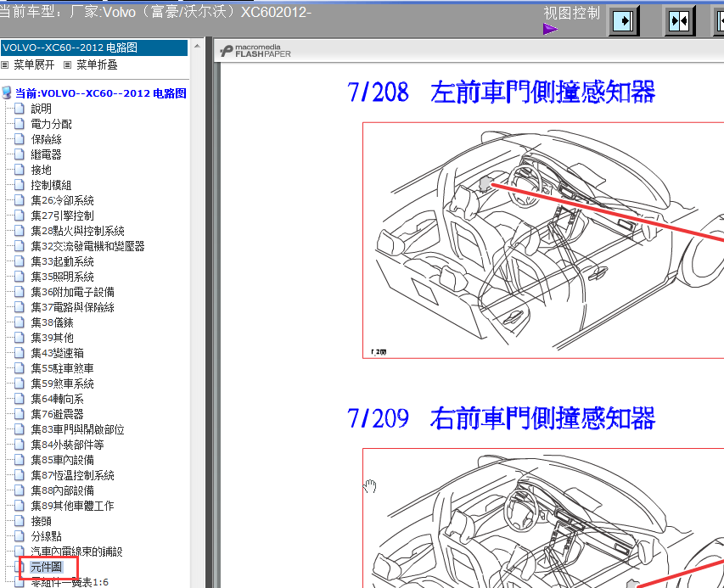Screen dimensions: 724x588
Task: Click sidebar scrollbar up arrow
Action: point(197,46)
